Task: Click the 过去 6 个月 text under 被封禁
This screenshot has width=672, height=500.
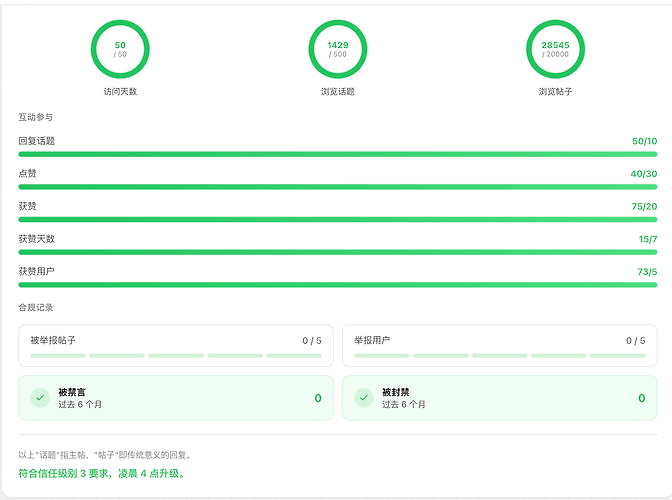Action: pyautogui.click(x=404, y=404)
